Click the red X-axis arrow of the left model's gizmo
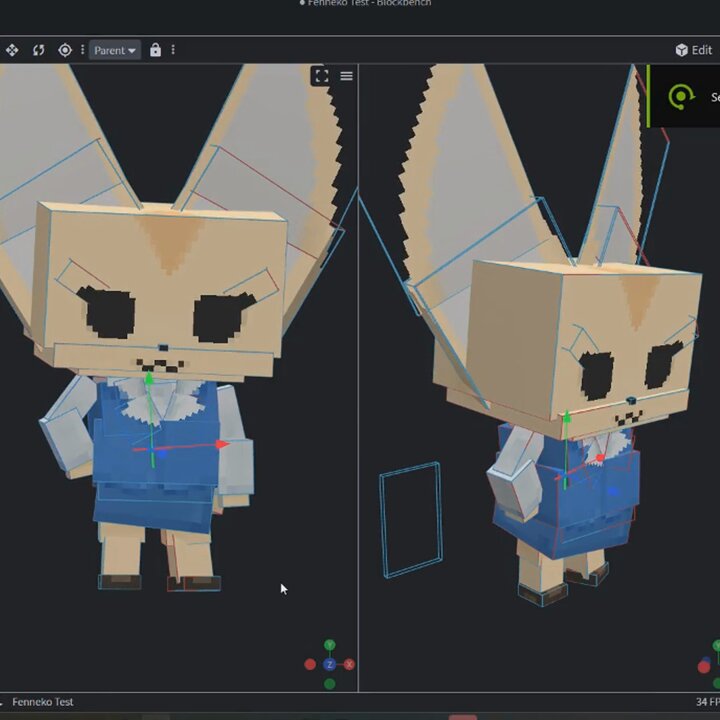 tap(222, 444)
